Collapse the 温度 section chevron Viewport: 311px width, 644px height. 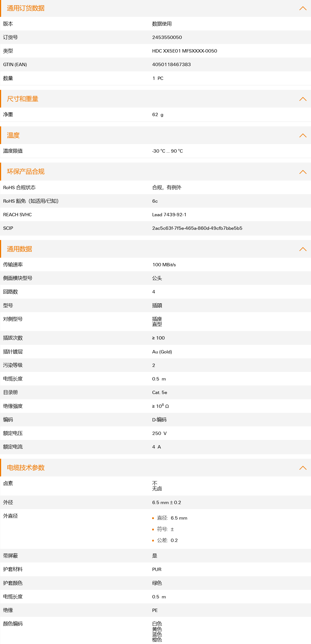click(x=303, y=135)
